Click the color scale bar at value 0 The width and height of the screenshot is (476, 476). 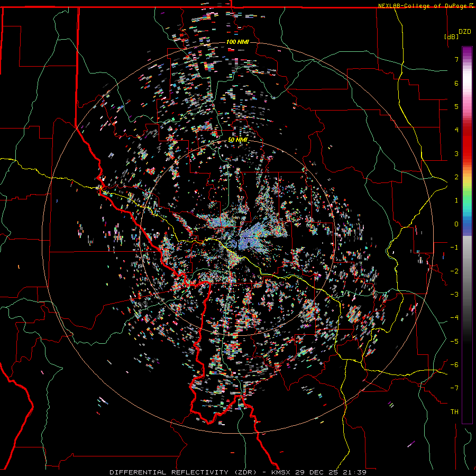pos(467,224)
